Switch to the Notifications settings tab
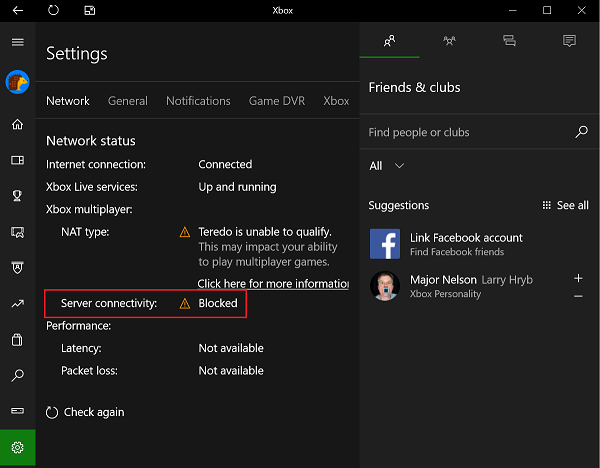 (x=198, y=101)
